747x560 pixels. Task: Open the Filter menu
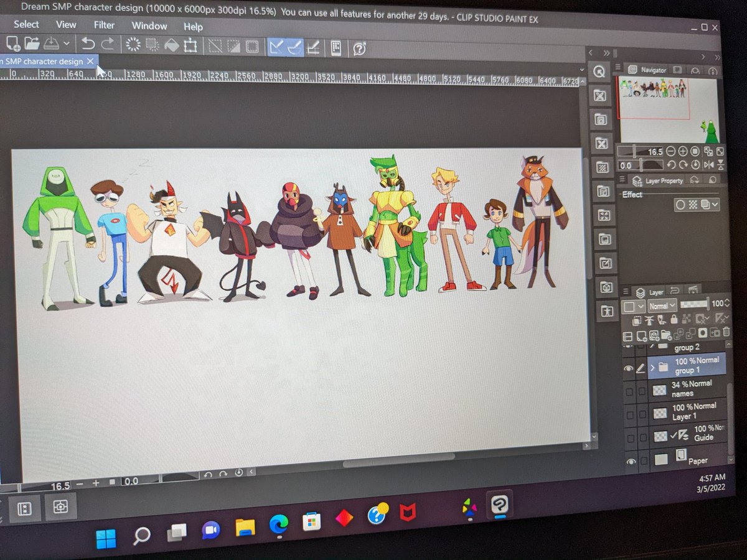click(x=104, y=26)
